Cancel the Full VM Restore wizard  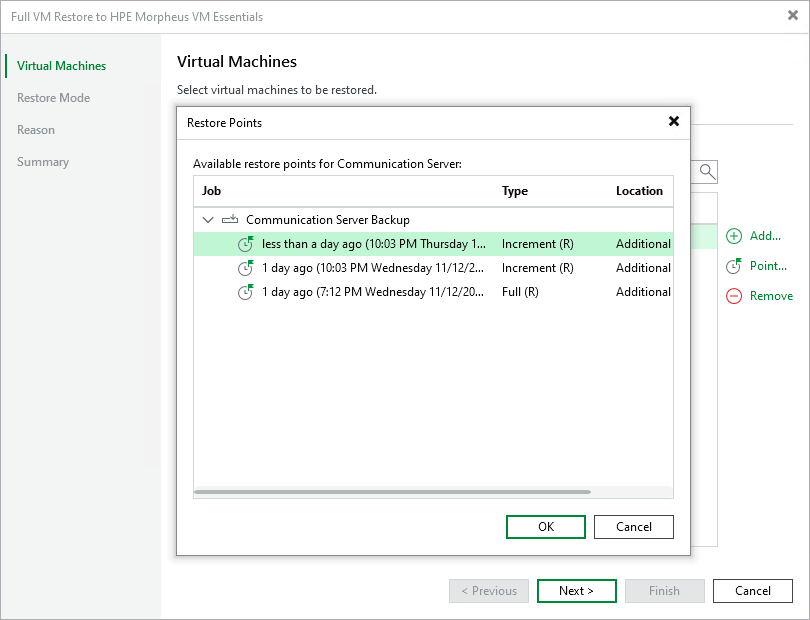pyautogui.click(x=753, y=591)
